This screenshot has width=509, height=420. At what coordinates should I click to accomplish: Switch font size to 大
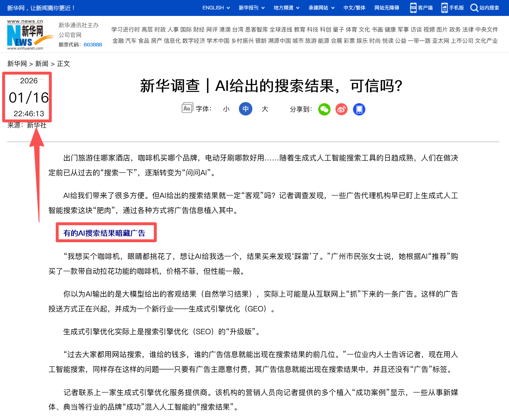click(265, 109)
